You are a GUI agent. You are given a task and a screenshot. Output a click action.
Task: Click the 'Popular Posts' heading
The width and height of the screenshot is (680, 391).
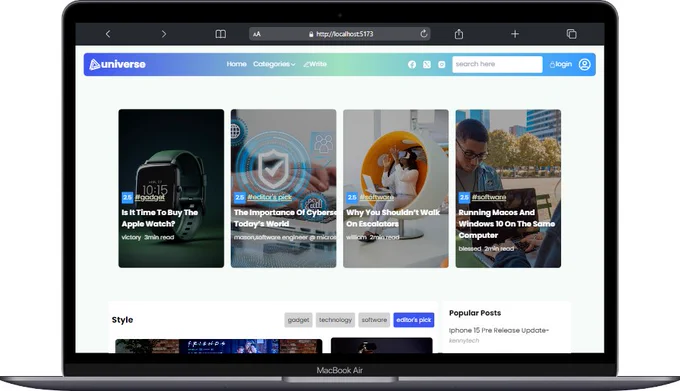point(475,313)
